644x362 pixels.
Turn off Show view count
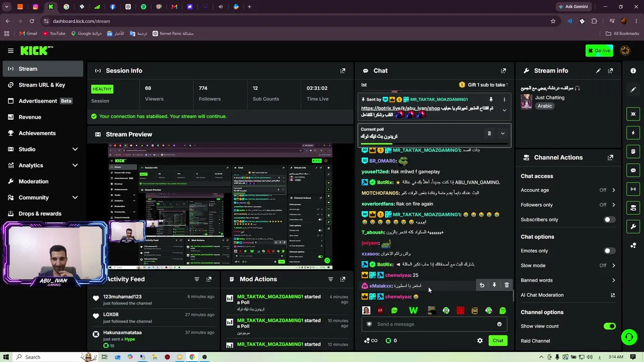click(x=609, y=326)
